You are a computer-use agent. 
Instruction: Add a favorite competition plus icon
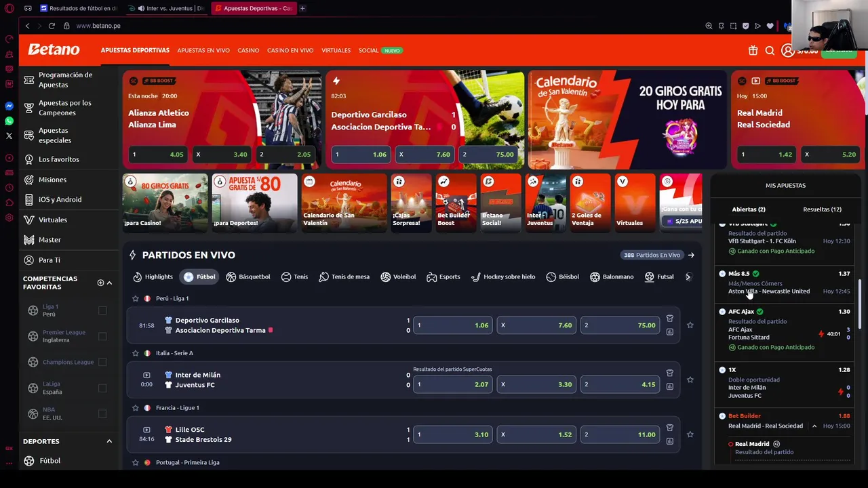click(x=100, y=283)
